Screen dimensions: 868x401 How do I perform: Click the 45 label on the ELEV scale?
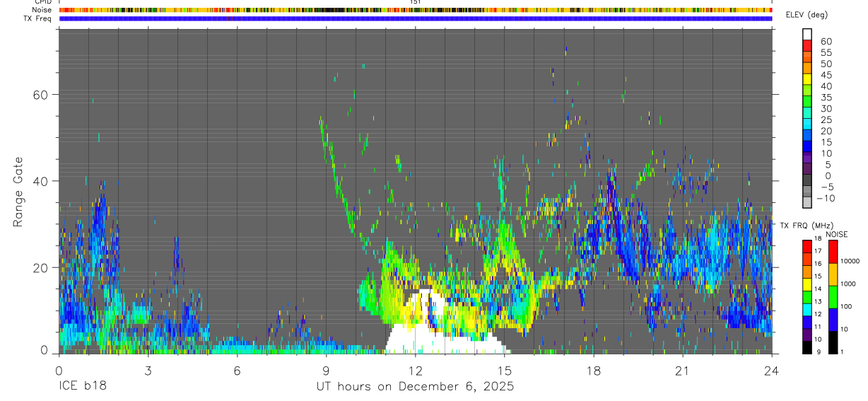click(x=826, y=75)
